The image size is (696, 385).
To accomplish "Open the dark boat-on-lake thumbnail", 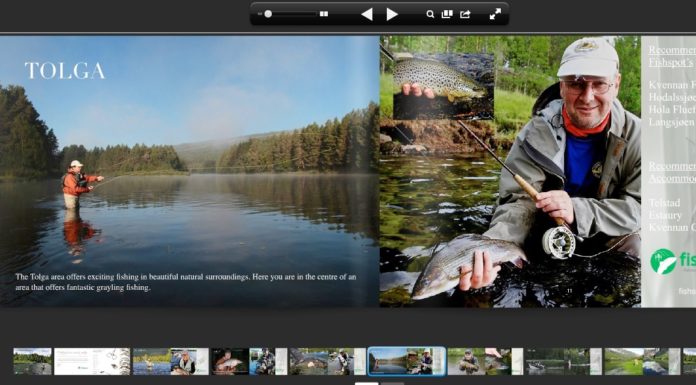I will 564,361.
